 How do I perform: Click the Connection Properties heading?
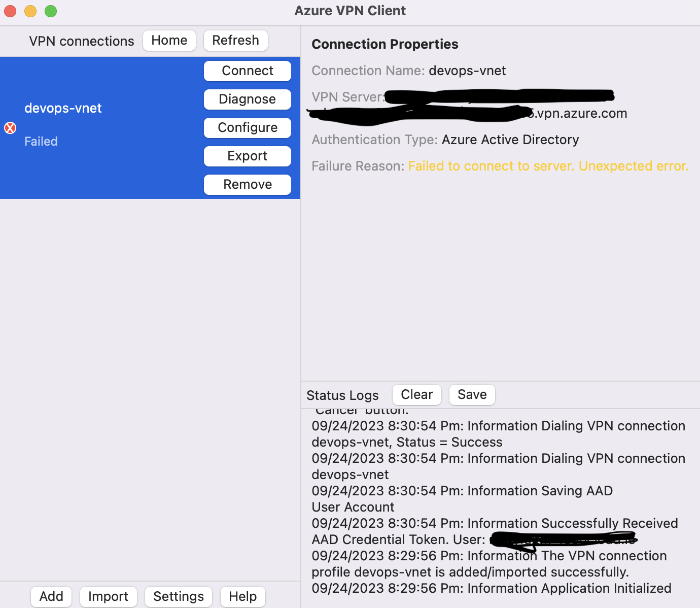pyautogui.click(x=385, y=44)
